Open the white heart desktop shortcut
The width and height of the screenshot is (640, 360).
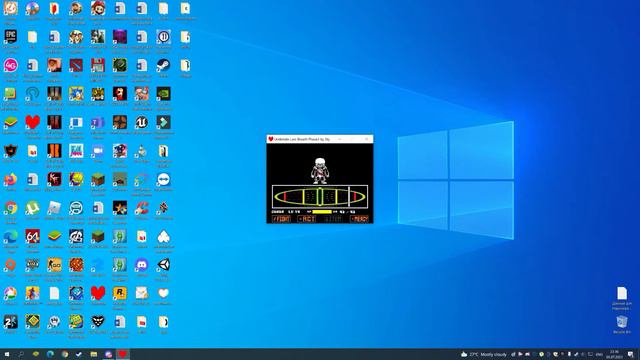point(163,293)
